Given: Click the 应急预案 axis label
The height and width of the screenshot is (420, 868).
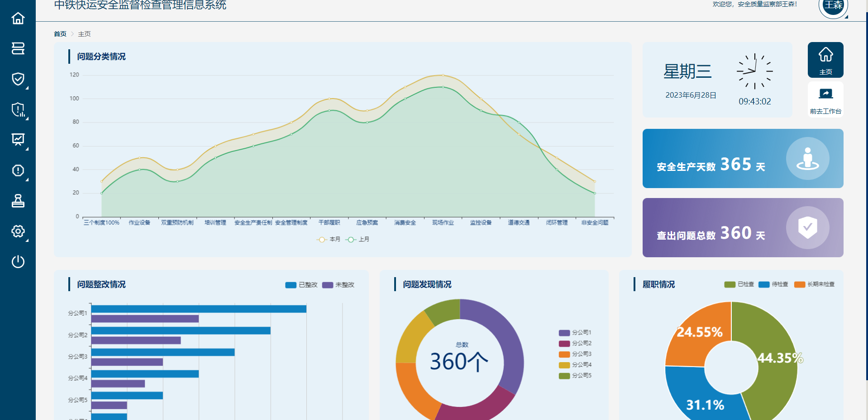Looking at the screenshot, I should [x=367, y=222].
